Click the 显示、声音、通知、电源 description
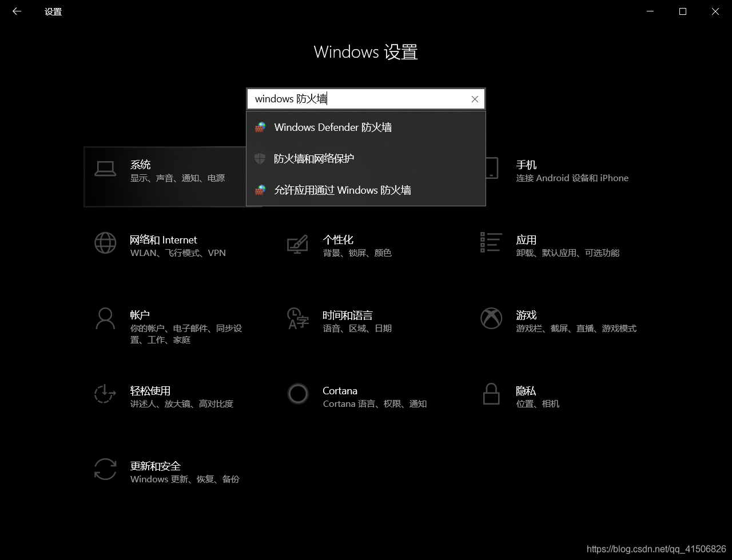 177,178
